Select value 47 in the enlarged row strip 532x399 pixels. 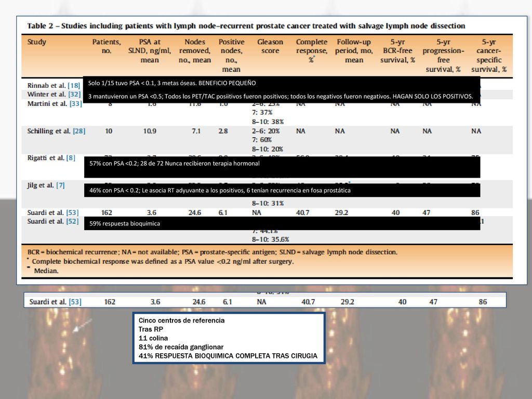(433, 302)
